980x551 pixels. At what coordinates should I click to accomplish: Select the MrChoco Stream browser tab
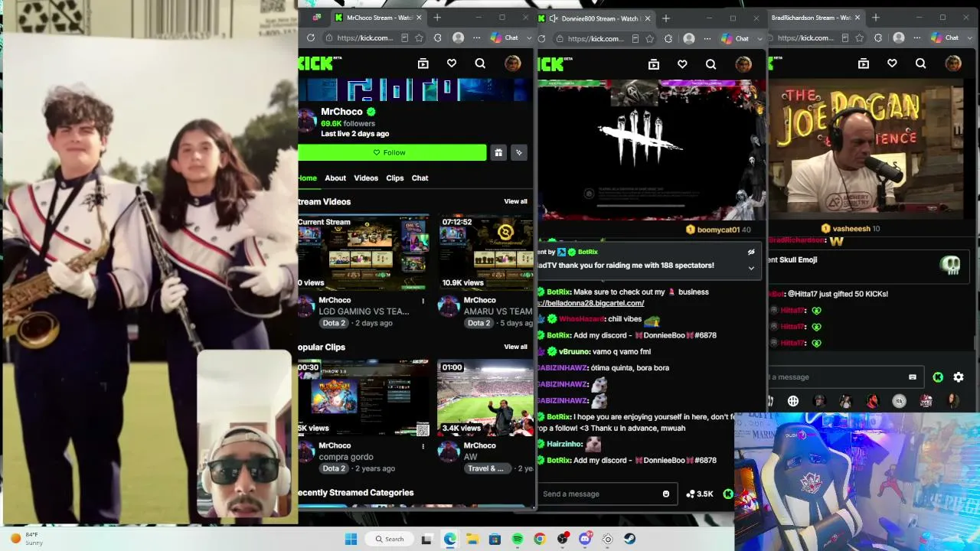tap(378, 18)
